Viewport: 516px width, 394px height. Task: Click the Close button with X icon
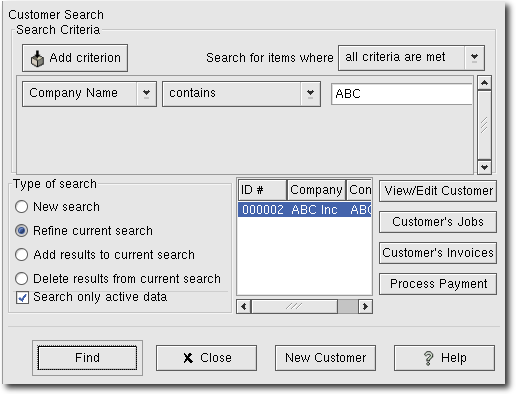[x=206, y=358]
